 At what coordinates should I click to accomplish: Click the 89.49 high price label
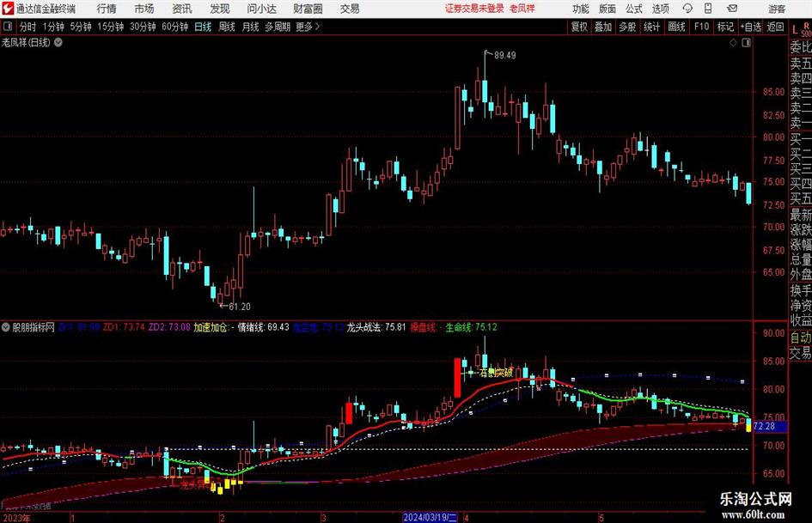point(505,55)
